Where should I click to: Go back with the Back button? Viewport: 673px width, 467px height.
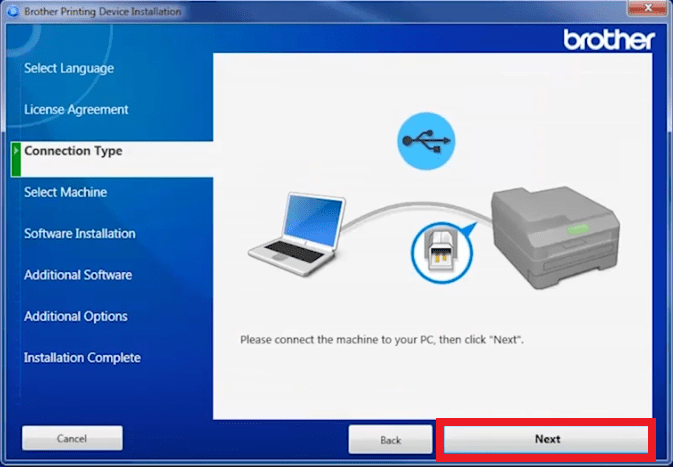click(x=390, y=440)
